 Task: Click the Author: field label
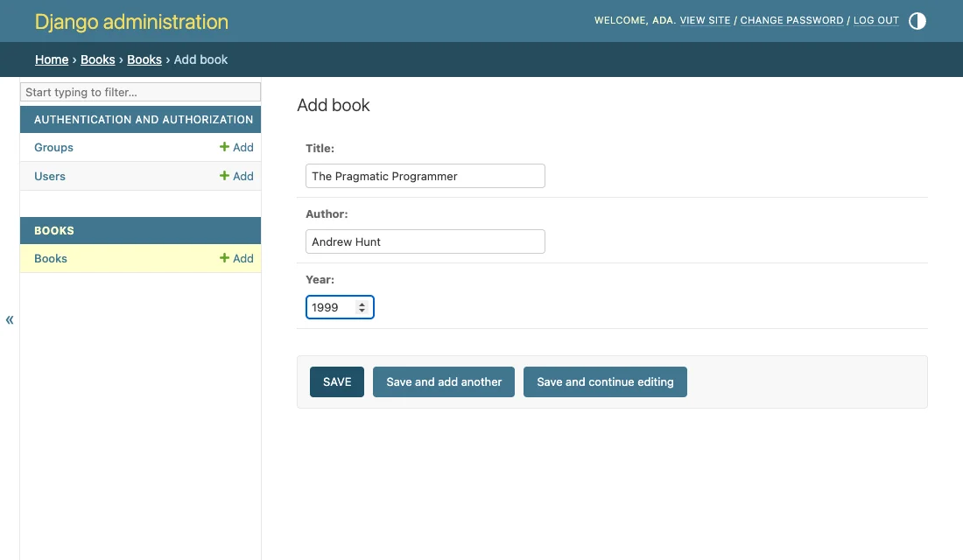pyautogui.click(x=327, y=213)
